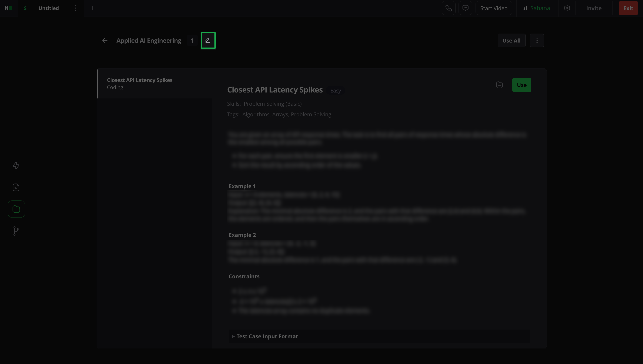Viewport: 643px width, 364px height.
Task: Click the phone call icon
Action: pos(448,8)
